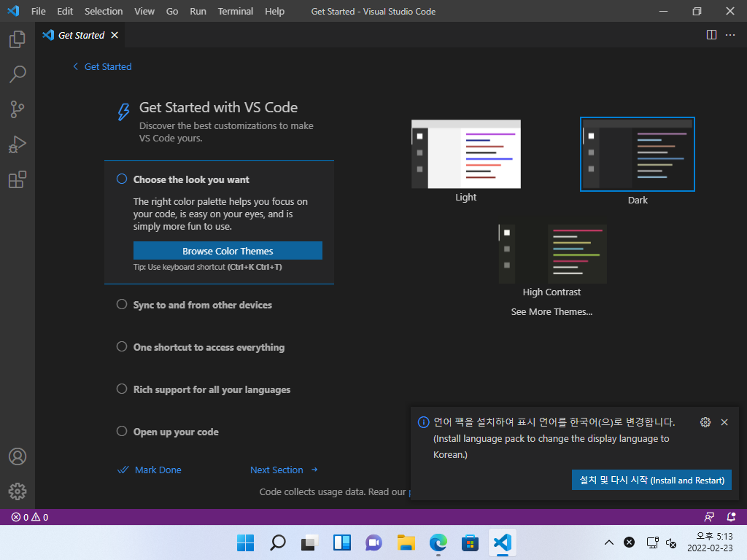Open the Run menu
The height and width of the screenshot is (560, 747).
[x=198, y=11]
